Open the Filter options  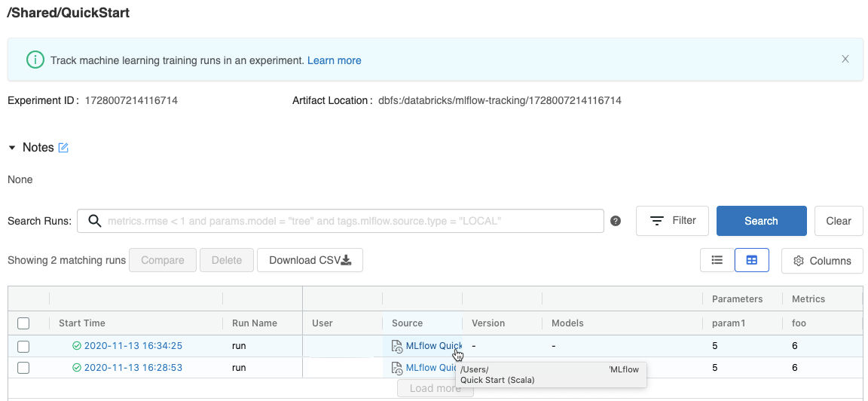(672, 221)
